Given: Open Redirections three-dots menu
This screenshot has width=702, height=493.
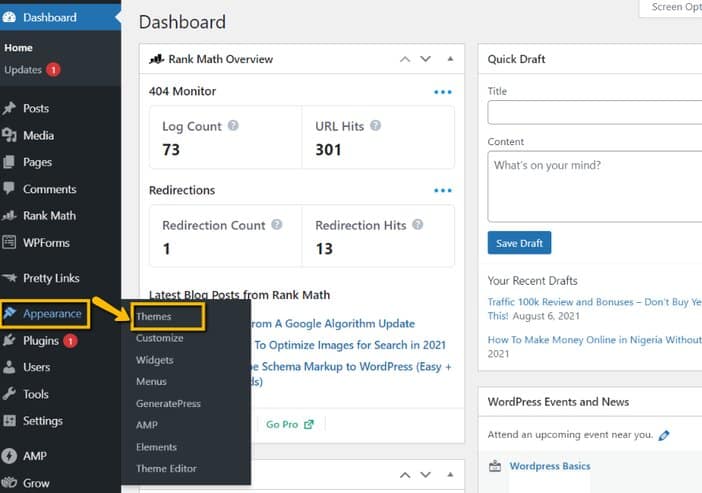Looking at the screenshot, I should [x=443, y=191].
